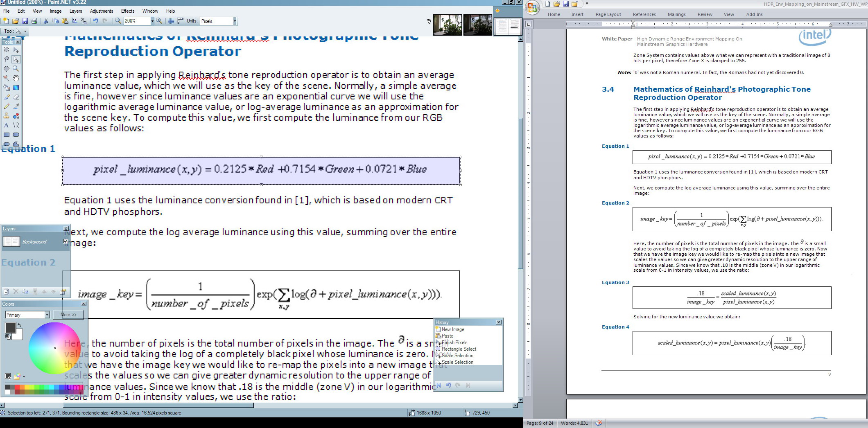868x428 pixels.
Task: Open the Layers menu
Action: click(x=75, y=11)
